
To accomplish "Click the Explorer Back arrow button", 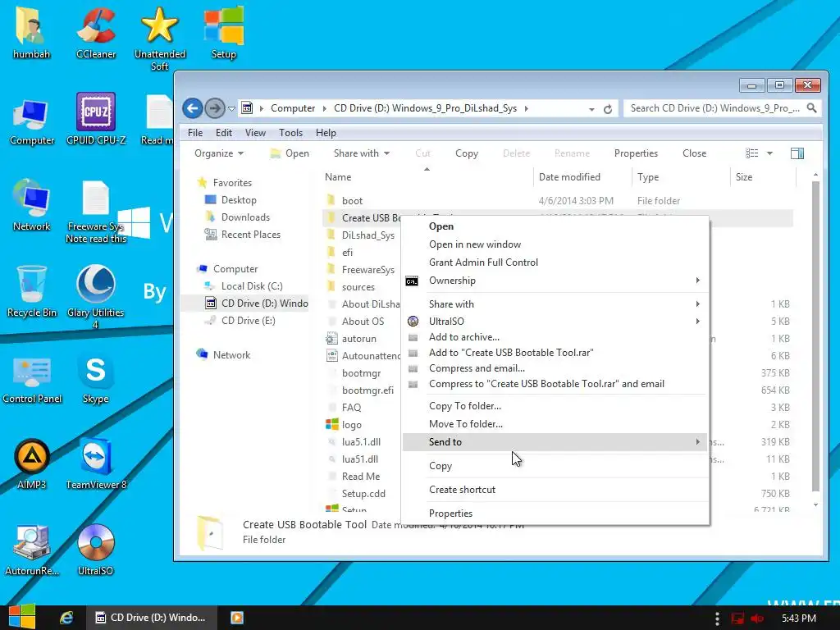I will pyautogui.click(x=192, y=108).
